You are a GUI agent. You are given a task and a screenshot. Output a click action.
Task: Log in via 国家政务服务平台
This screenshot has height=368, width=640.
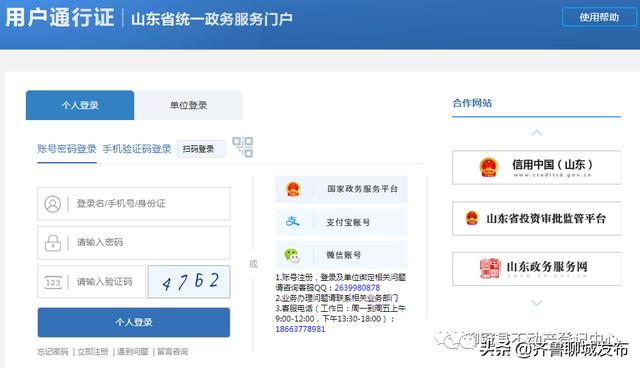(x=342, y=189)
